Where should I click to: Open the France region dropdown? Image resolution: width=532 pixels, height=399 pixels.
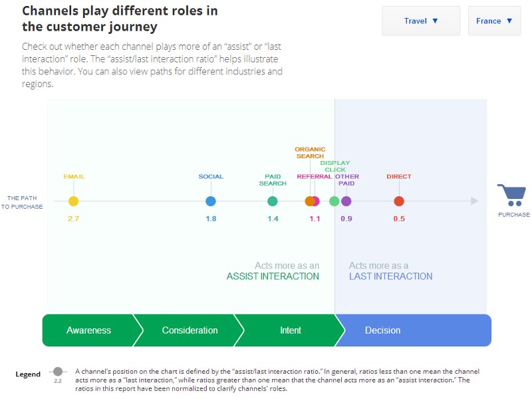coord(494,21)
